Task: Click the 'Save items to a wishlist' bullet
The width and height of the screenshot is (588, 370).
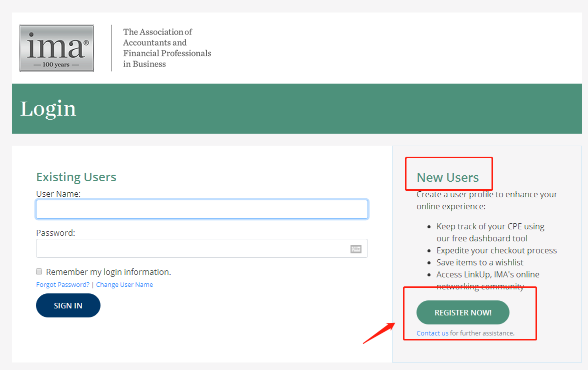Action: pyautogui.click(x=479, y=262)
